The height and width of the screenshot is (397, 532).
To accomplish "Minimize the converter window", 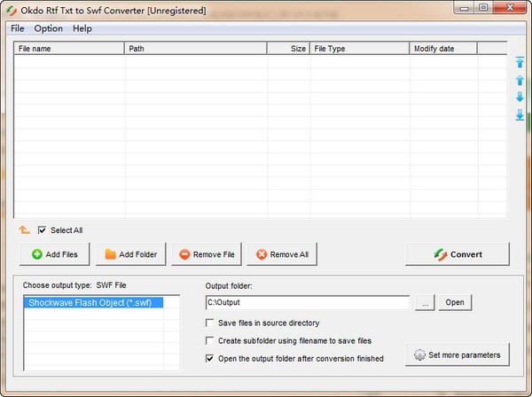I will [464, 8].
